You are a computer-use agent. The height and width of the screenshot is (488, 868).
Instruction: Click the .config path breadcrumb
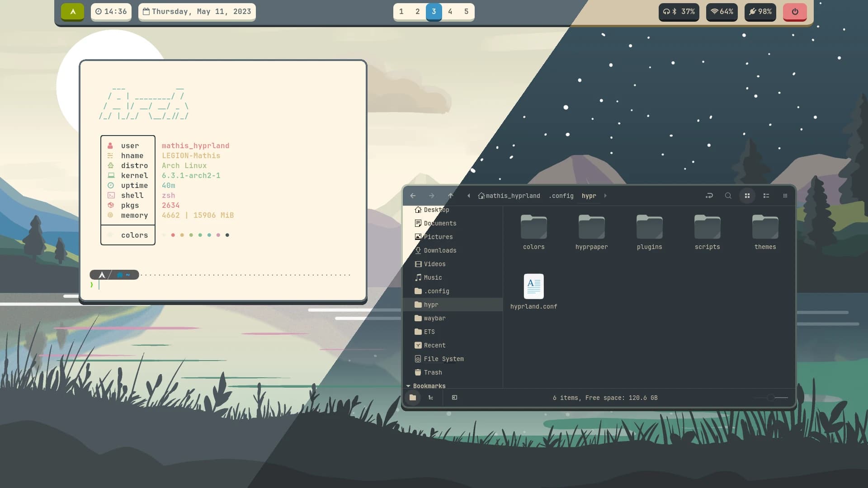click(x=561, y=196)
